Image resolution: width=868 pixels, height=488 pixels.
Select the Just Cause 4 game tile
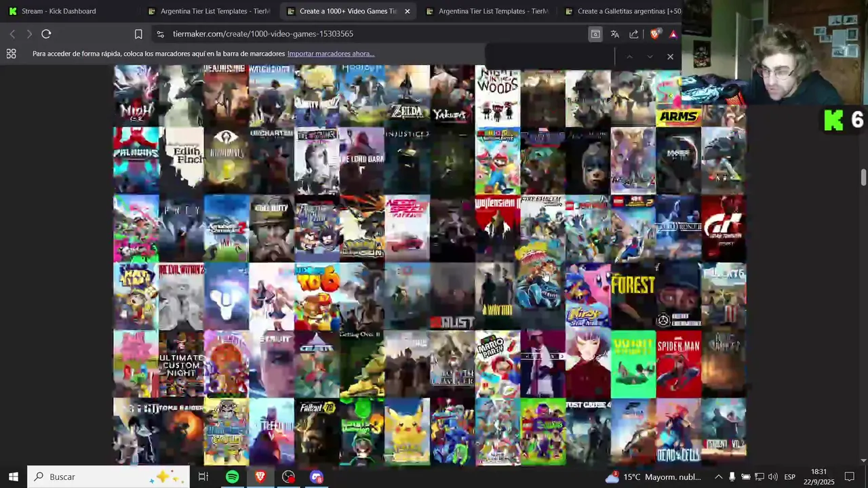point(588,431)
